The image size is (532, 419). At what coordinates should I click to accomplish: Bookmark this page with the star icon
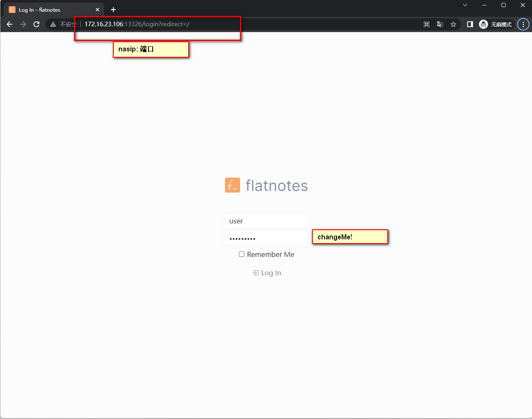tap(453, 24)
